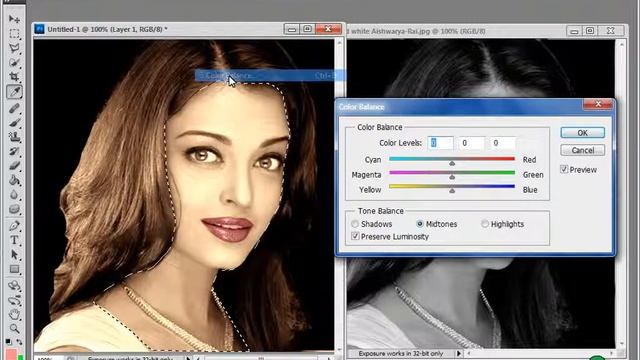640x360 pixels.
Task: Select the Polygonal Lasso tool
Action: pos(14,48)
